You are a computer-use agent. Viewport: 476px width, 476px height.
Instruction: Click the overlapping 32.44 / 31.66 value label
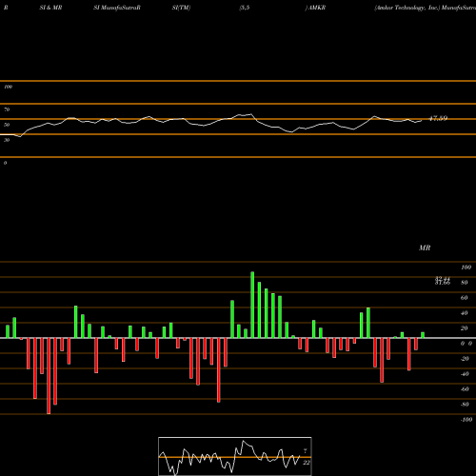tap(443, 281)
